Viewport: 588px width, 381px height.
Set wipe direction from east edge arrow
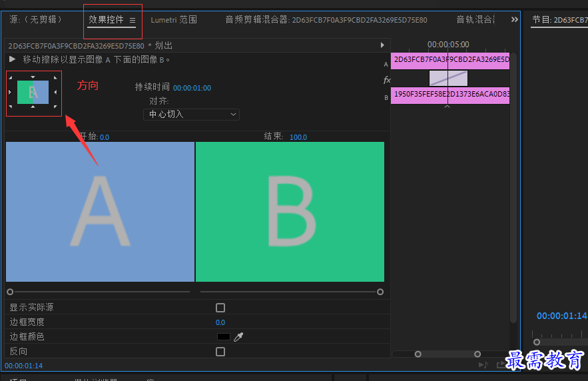55,92
